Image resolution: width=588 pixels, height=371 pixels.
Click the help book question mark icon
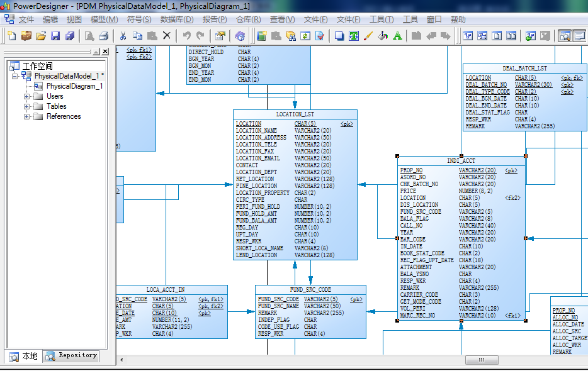(x=240, y=36)
